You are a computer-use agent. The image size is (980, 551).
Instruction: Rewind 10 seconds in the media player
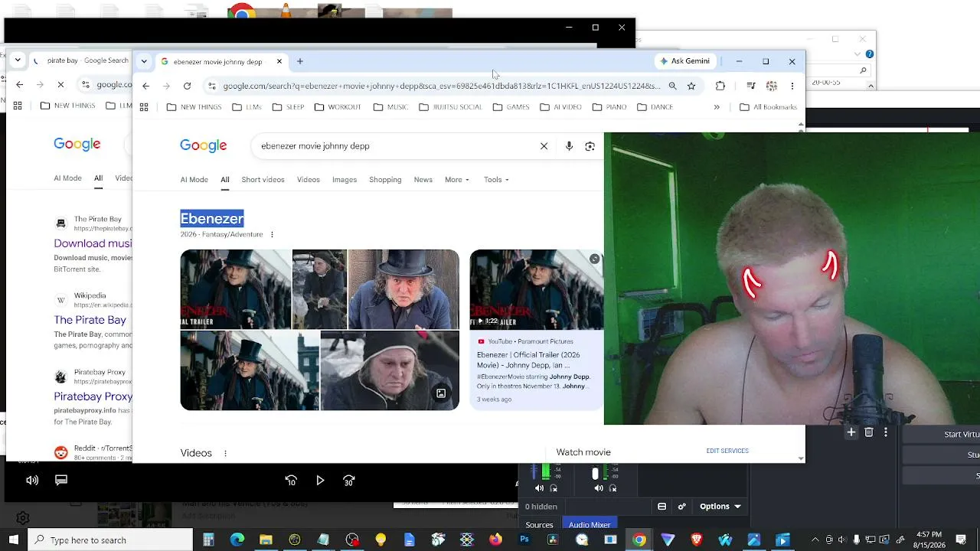point(291,481)
